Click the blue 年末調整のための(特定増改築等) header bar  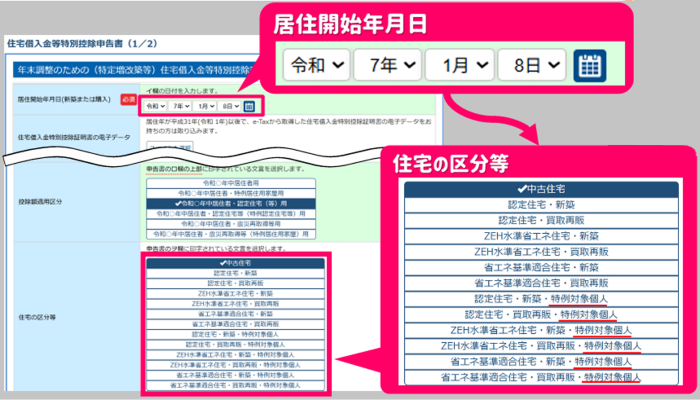pos(136,71)
